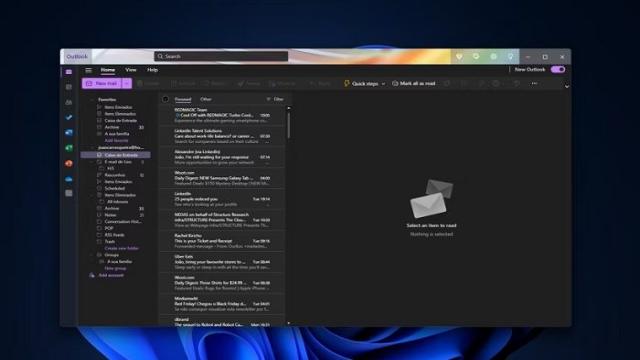Click the New mail envelope button

102,83
